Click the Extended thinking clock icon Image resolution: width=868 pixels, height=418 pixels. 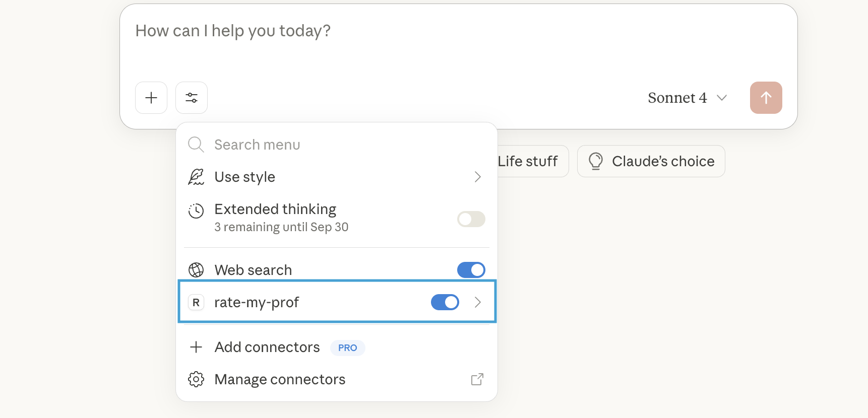196,211
